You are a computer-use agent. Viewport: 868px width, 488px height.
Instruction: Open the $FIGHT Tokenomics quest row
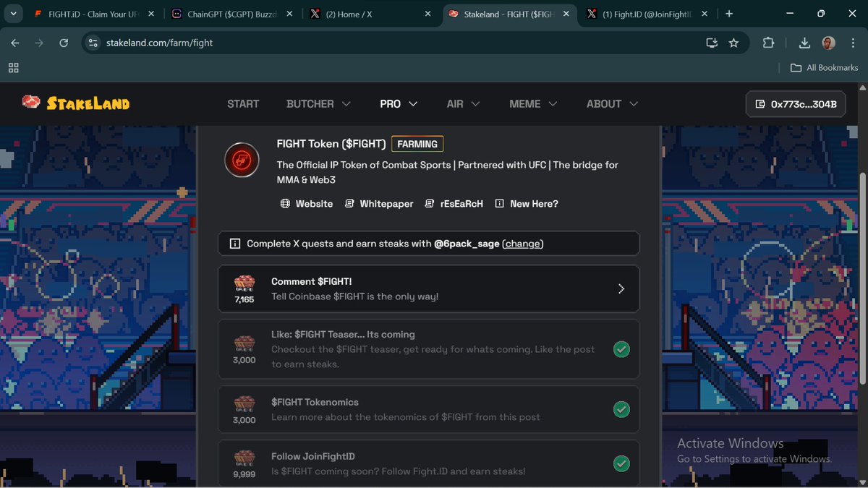click(x=429, y=409)
